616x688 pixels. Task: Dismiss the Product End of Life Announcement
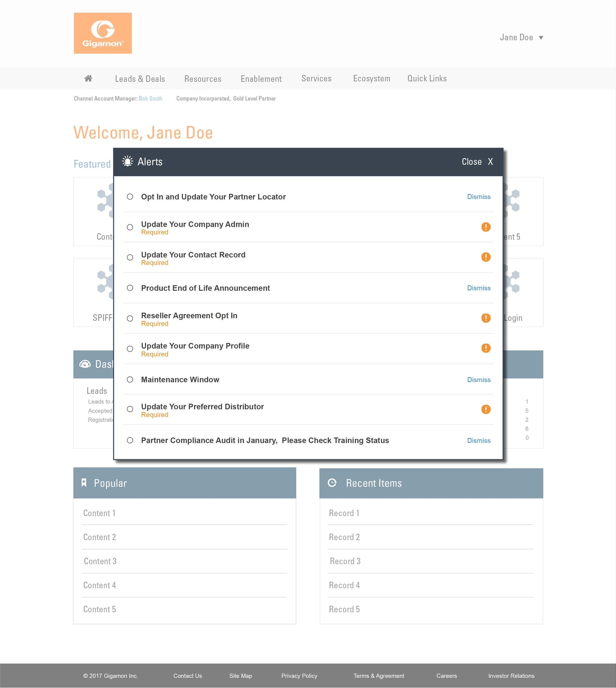[x=479, y=288]
